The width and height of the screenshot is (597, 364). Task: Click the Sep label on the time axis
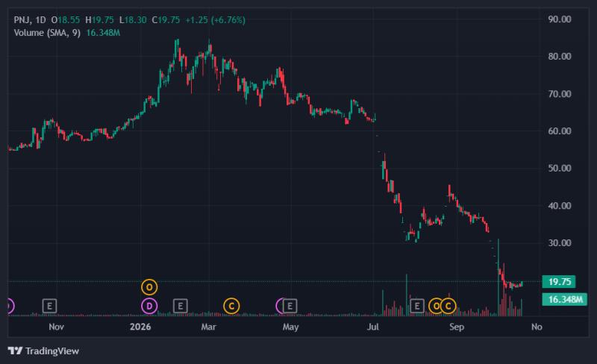tap(457, 327)
